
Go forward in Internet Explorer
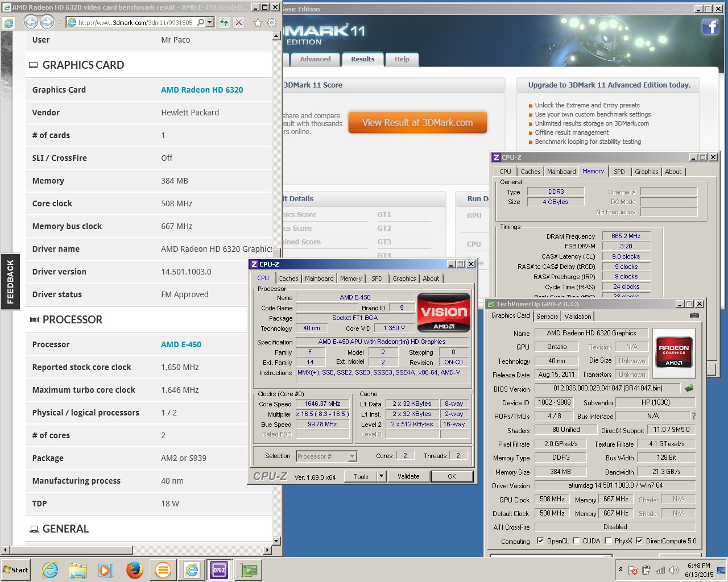pyautogui.click(x=47, y=22)
